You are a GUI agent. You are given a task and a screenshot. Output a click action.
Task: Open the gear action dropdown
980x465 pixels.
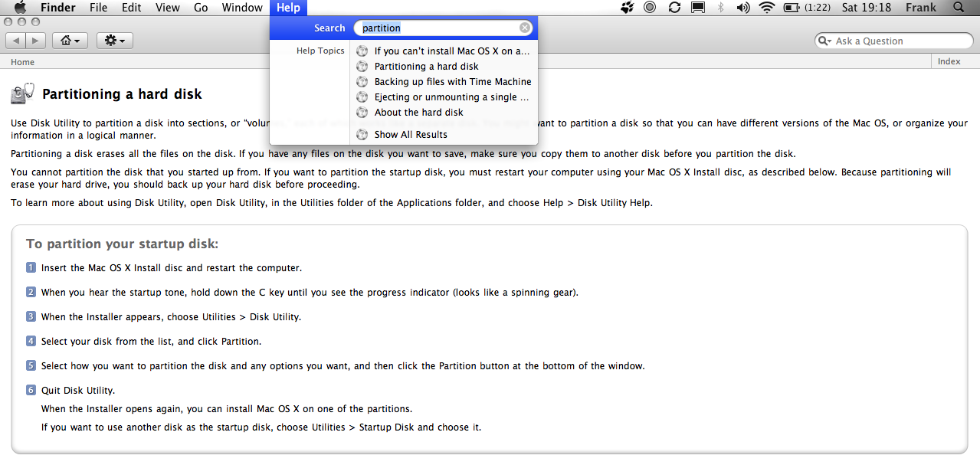click(x=115, y=40)
